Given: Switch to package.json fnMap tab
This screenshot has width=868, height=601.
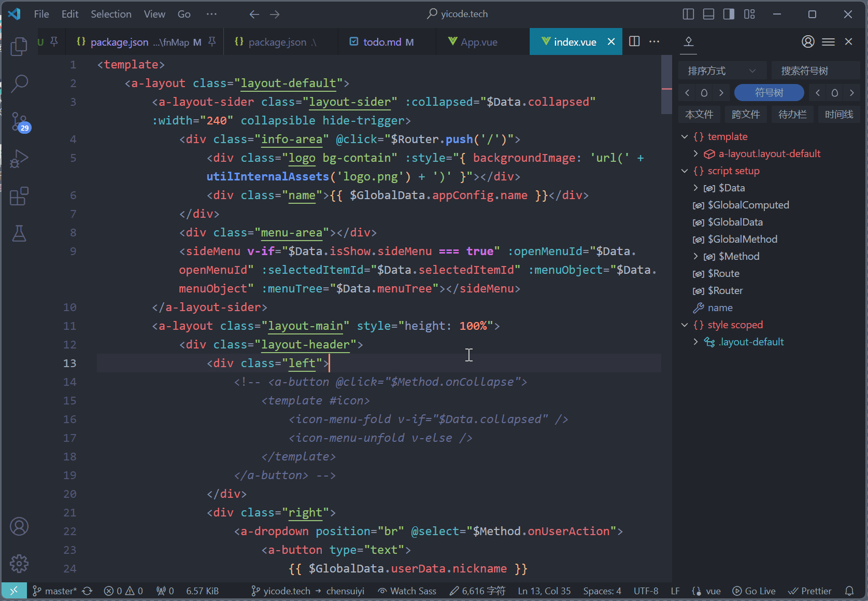Looking at the screenshot, I should point(145,41).
